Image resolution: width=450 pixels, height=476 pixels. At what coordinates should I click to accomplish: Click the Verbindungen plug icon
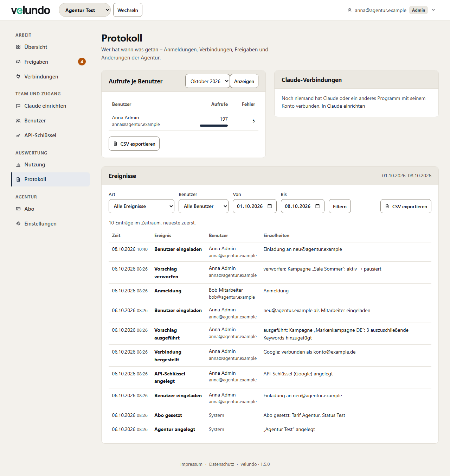pyautogui.click(x=18, y=76)
